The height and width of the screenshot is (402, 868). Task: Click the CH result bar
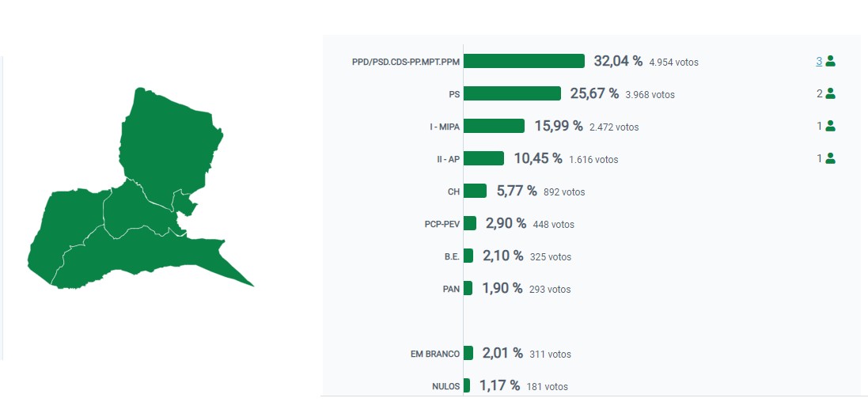click(475, 191)
